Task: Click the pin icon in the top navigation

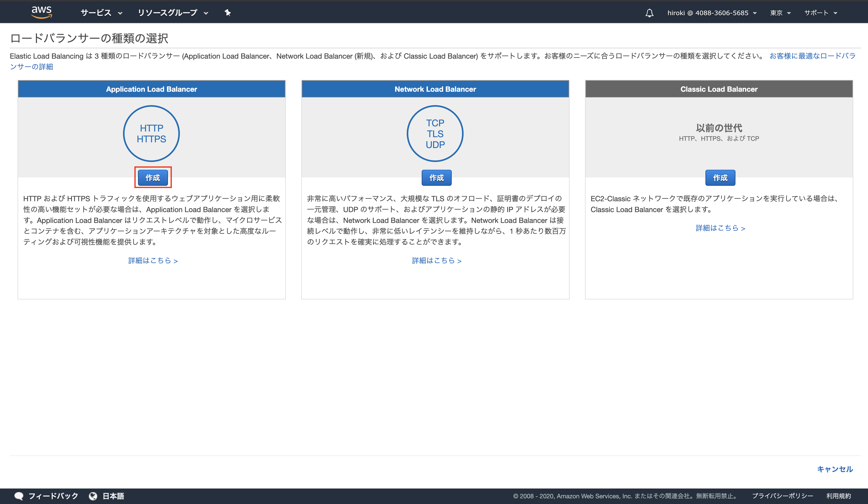Action: pyautogui.click(x=228, y=13)
